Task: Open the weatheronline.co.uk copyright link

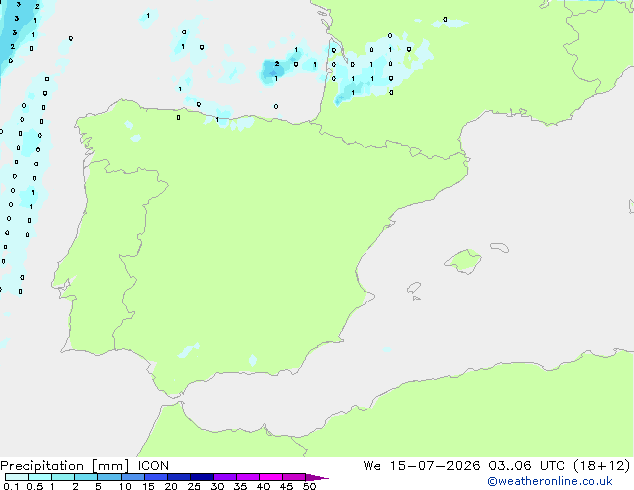Action: coord(550,481)
